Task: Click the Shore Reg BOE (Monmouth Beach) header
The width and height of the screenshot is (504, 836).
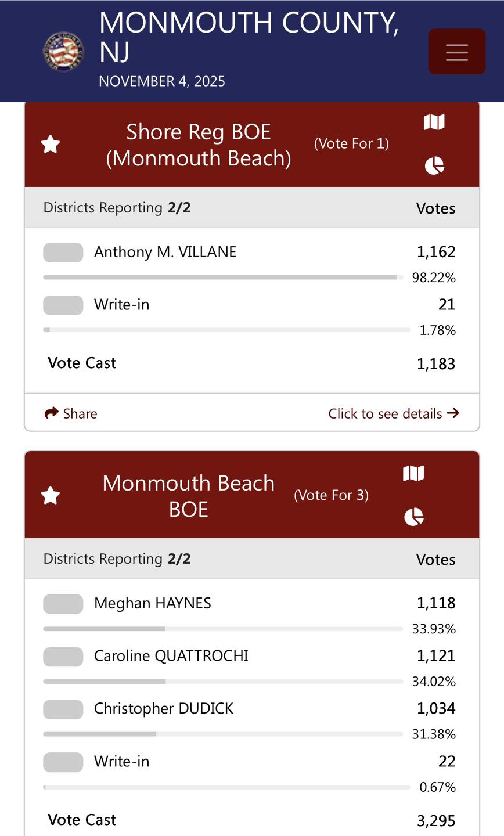Action: point(199,145)
